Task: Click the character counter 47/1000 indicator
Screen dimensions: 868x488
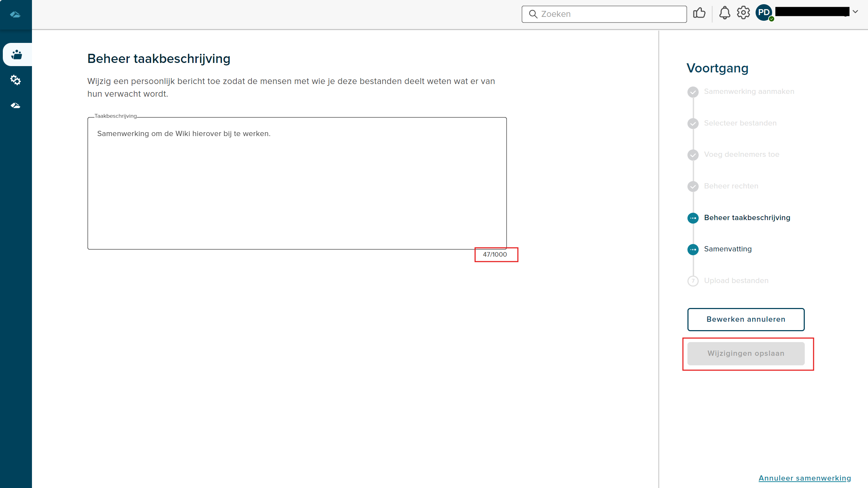Action: [494, 254]
